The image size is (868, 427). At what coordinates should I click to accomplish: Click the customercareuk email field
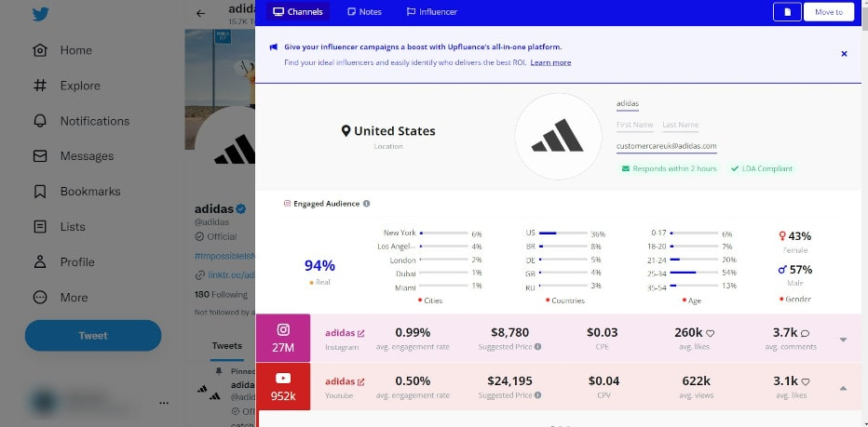[667, 147]
